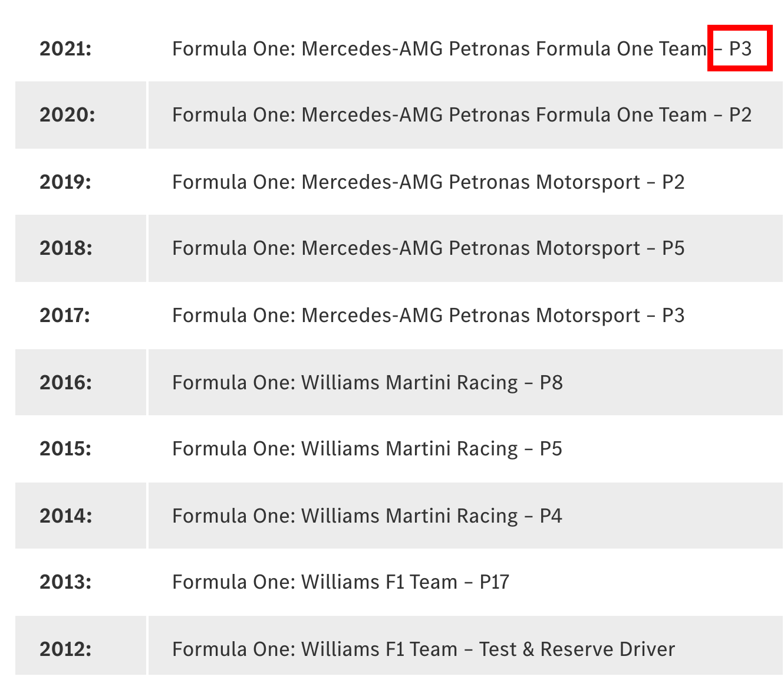This screenshot has width=784, height=676.
Task: Select the 2015 year label
Action: pos(65,448)
